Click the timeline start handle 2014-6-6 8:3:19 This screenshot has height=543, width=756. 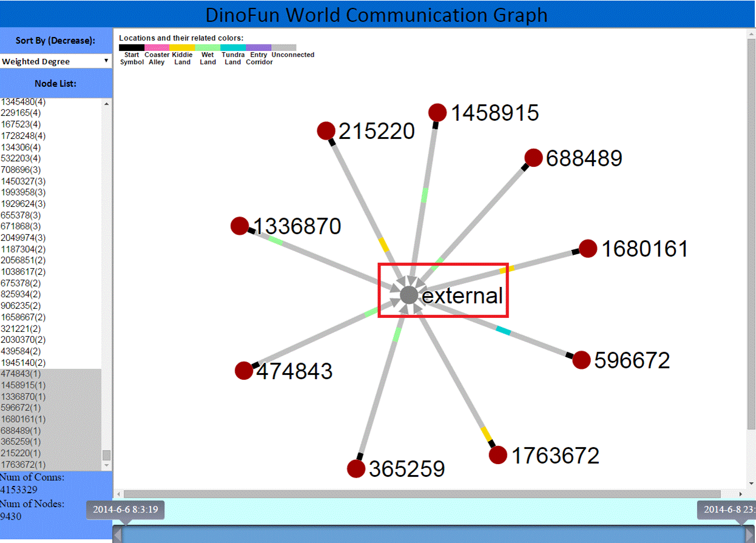point(125,510)
